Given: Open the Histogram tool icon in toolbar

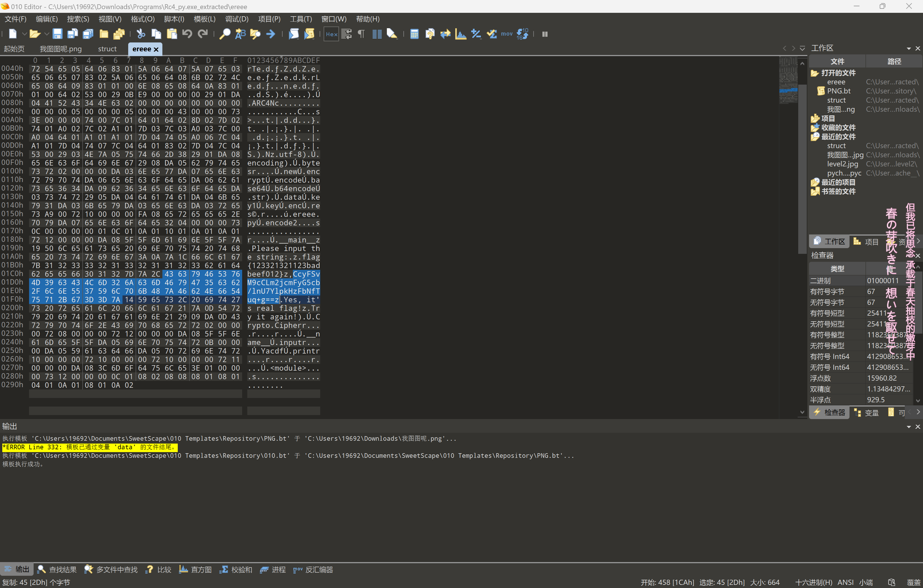Looking at the screenshot, I should pyautogui.click(x=461, y=34).
